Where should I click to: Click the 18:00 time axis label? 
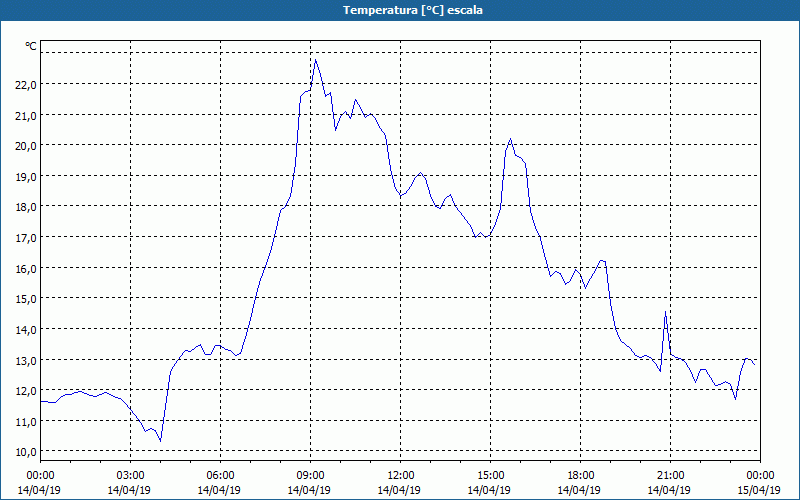click(581, 476)
